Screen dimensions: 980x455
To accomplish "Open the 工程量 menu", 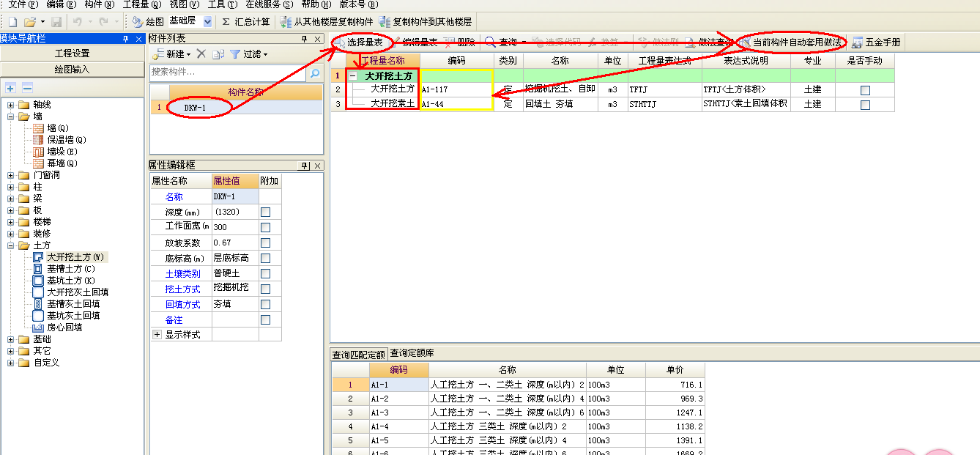I will coord(141,4).
